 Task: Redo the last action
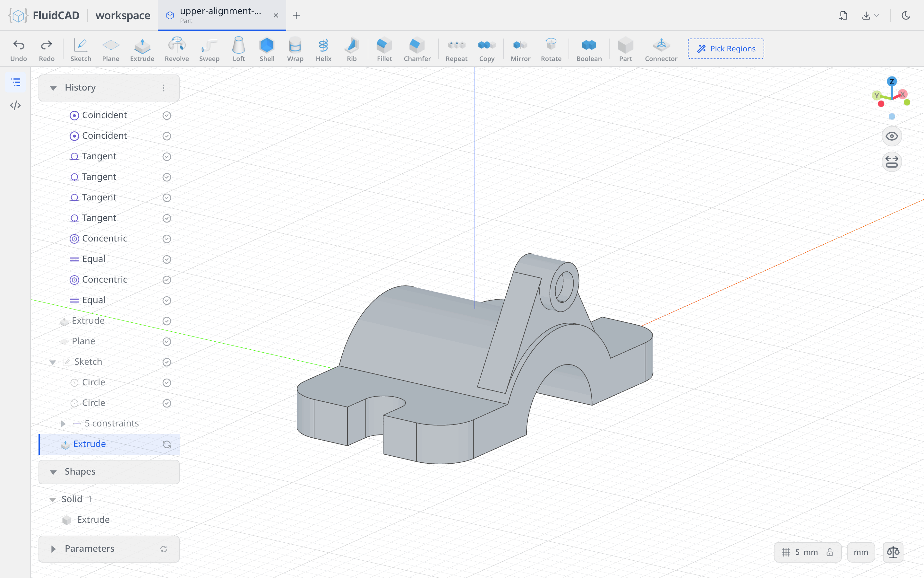tap(47, 49)
